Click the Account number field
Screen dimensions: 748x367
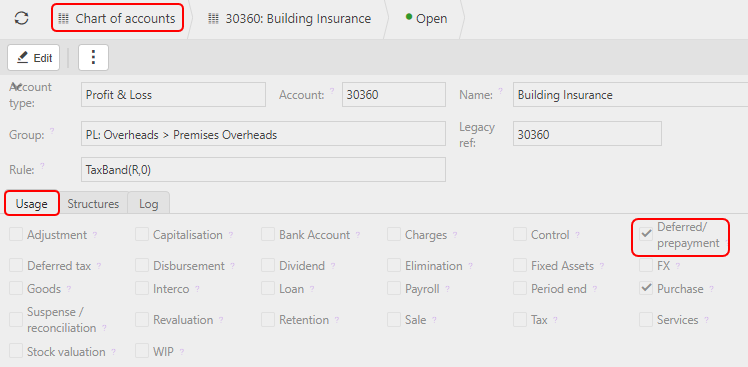[394, 94]
